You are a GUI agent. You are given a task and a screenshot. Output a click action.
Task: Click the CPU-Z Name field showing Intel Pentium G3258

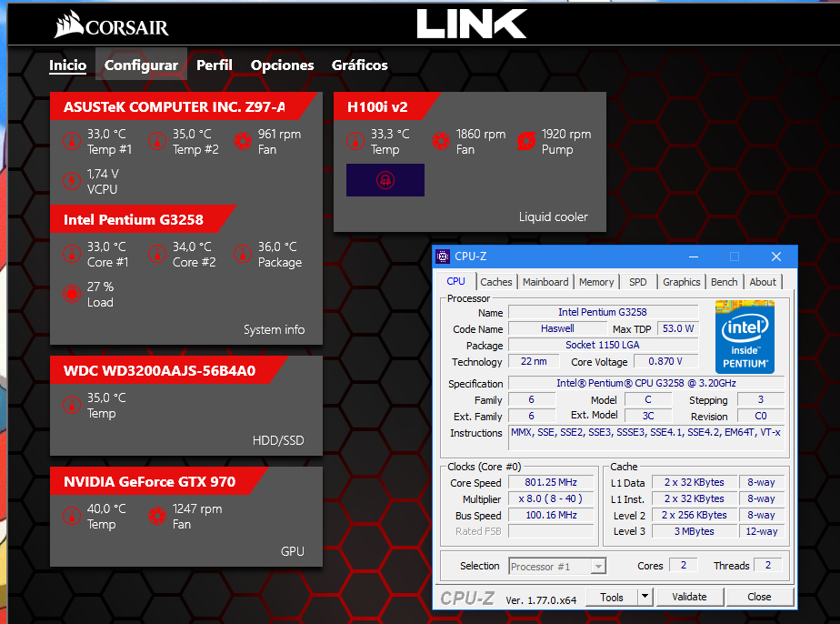point(603,312)
